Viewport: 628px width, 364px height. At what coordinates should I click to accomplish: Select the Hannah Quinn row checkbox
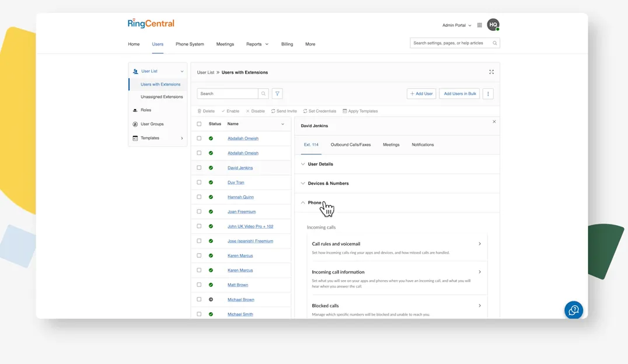pyautogui.click(x=199, y=197)
